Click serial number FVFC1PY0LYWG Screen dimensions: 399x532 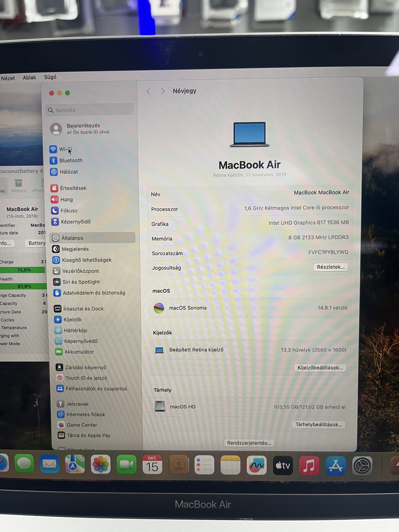click(328, 252)
